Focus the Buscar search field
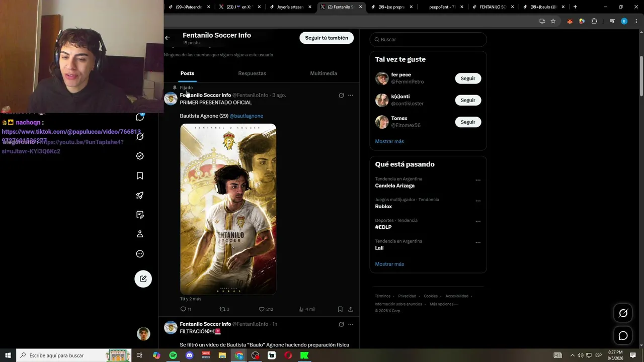Viewport: 644px width, 362px height. coord(428,39)
